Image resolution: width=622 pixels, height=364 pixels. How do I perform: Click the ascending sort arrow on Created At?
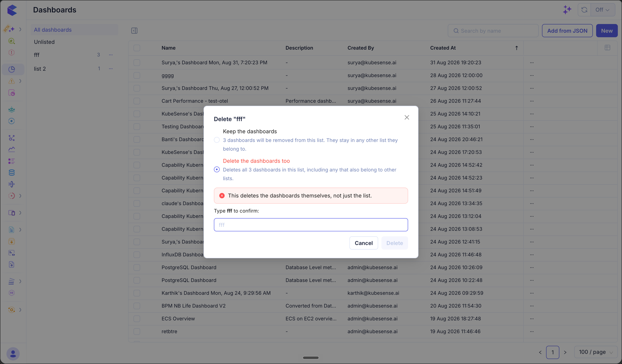click(x=517, y=48)
